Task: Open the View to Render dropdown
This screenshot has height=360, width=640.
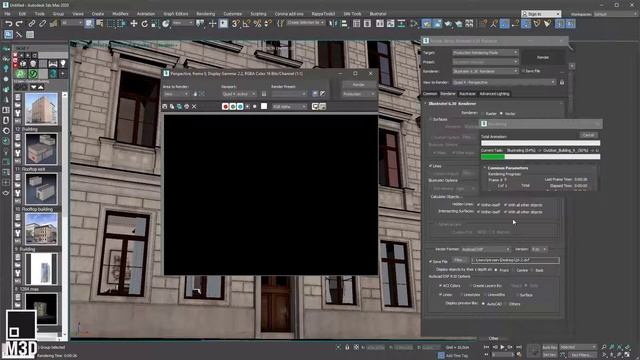Action: click(x=504, y=82)
